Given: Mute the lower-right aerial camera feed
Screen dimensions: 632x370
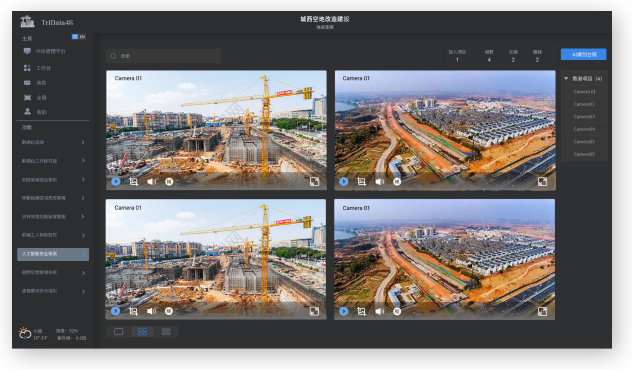Looking at the screenshot, I should [380, 311].
